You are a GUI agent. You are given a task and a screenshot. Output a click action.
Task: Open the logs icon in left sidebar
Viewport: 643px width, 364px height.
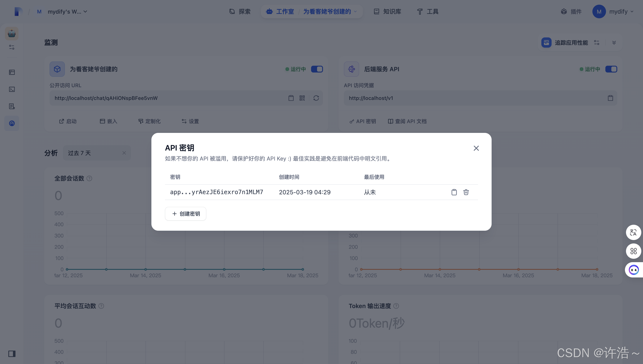(x=12, y=106)
